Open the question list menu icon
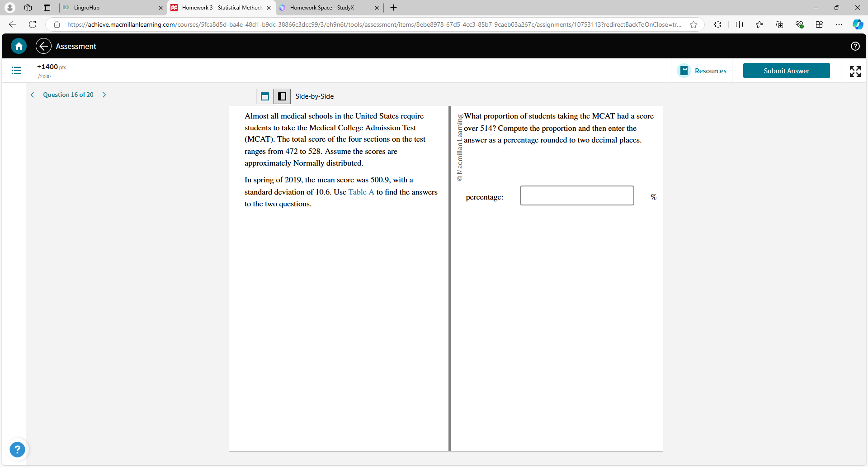This screenshot has width=868, height=467. tap(16, 71)
